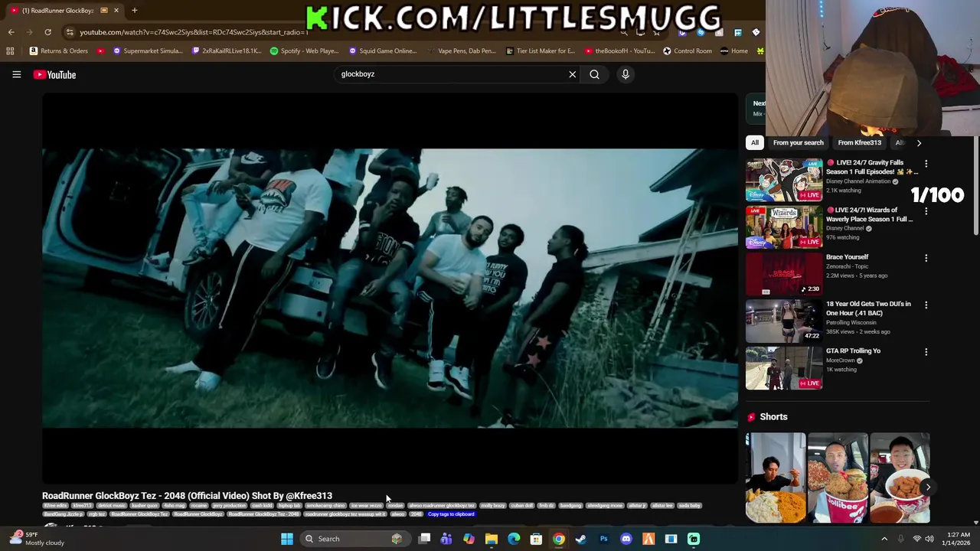This screenshot has height=551, width=980.
Task: Open Microsoft Edge from the taskbar
Action: click(x=514, y=539)
